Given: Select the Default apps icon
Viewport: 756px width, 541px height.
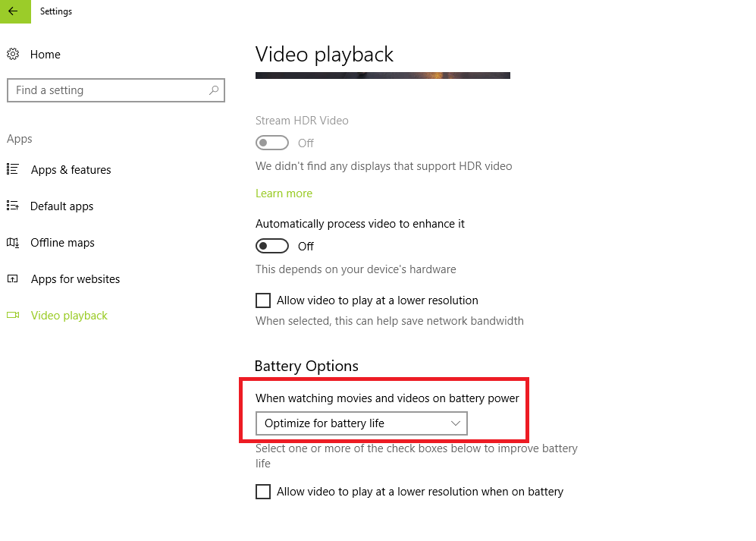Looking at the screenshot, I should click(14, 206).
